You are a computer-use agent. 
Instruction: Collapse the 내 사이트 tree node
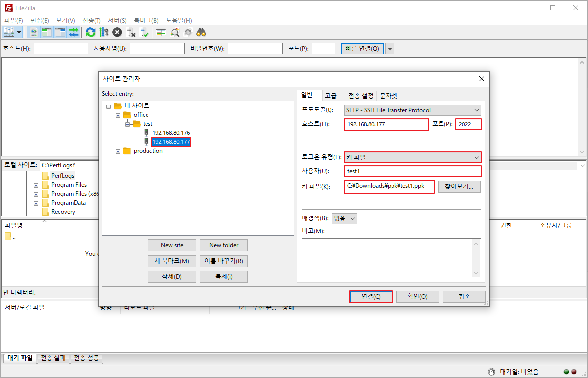tap(108, 106)
